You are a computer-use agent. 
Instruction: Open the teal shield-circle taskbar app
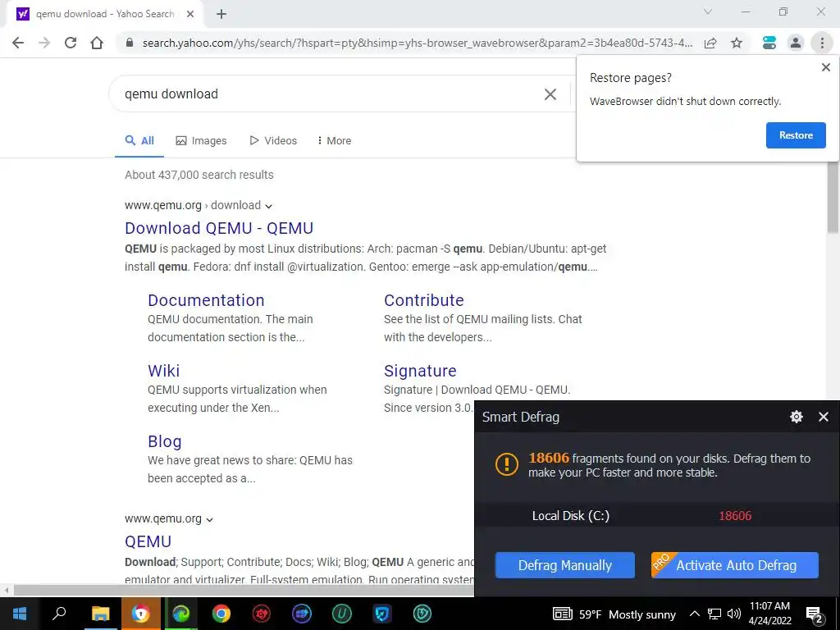pyautogui.click(x=422, y=614)
